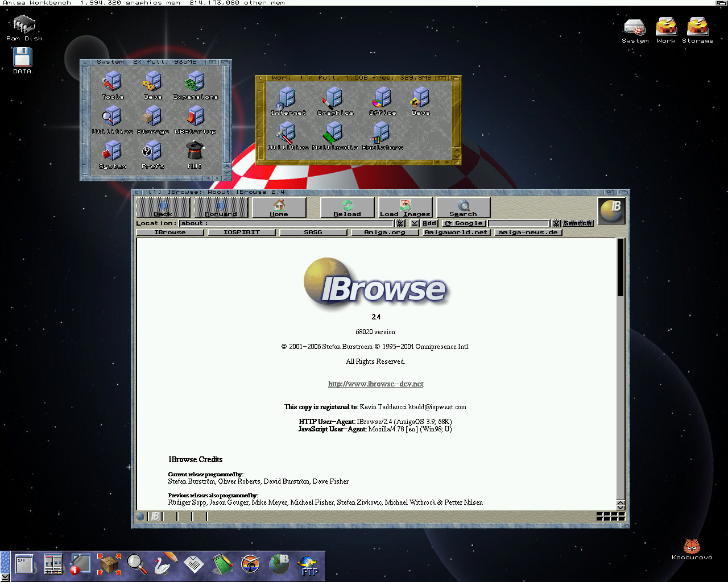Viewport: 728px width, 582px height.
Task: Click the Search magnifier toolbar button
Action: (463, 207)
